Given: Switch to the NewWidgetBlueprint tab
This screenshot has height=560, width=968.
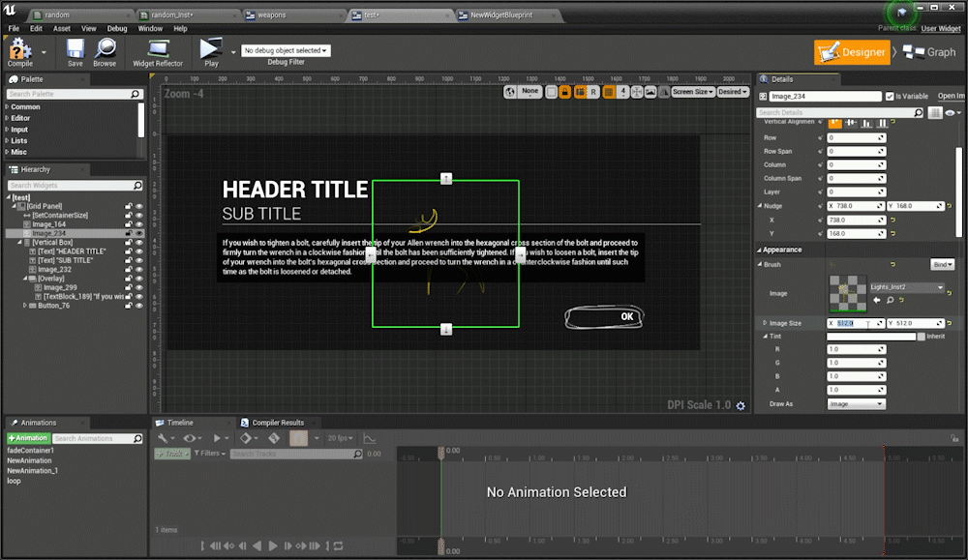Looking at the screenshot, I should 500,15.
